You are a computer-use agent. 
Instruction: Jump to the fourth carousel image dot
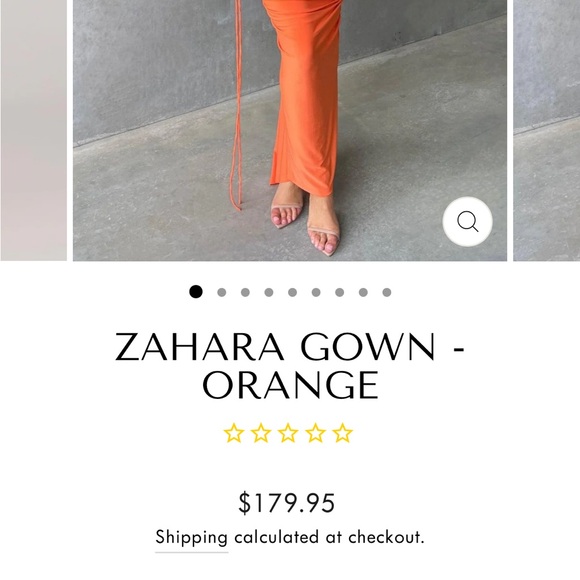click(269, 293)
